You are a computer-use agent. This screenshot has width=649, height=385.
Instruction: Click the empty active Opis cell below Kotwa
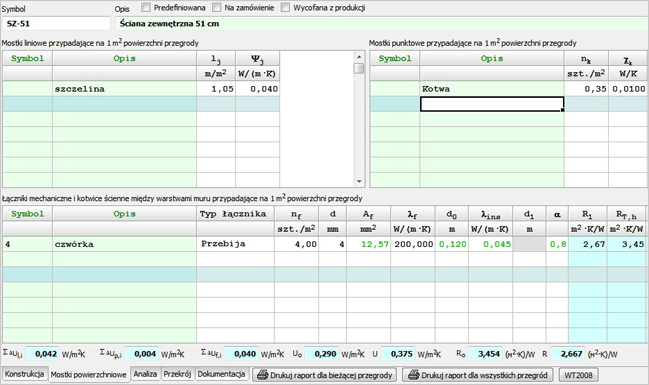pos(492,104)
